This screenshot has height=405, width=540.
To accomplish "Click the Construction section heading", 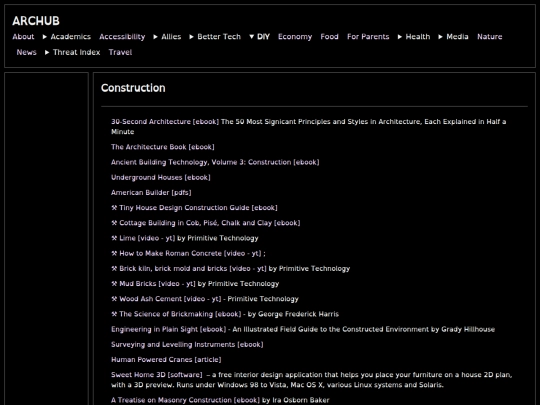I will [x=133, y=88].
